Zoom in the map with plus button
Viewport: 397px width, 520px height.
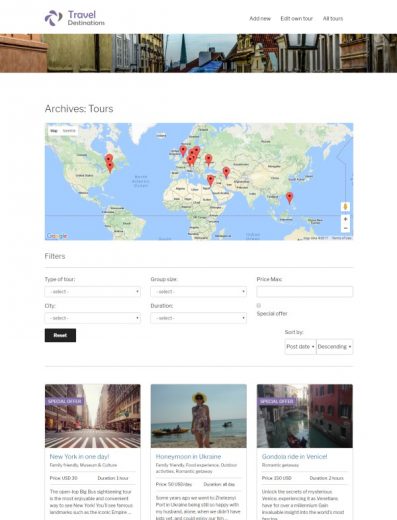pyautogui.click(x=345, y=219)
